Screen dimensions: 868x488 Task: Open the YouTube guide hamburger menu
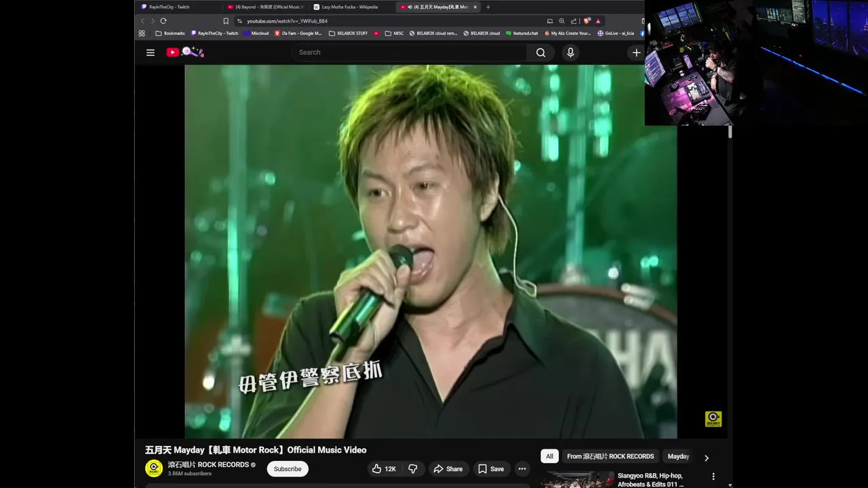pos(151,52)
